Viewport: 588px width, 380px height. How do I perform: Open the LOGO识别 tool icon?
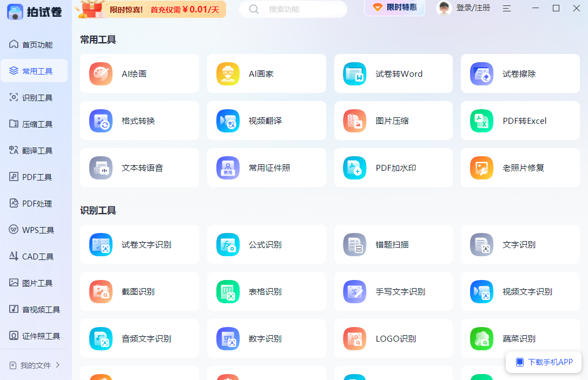pos(355,339)
